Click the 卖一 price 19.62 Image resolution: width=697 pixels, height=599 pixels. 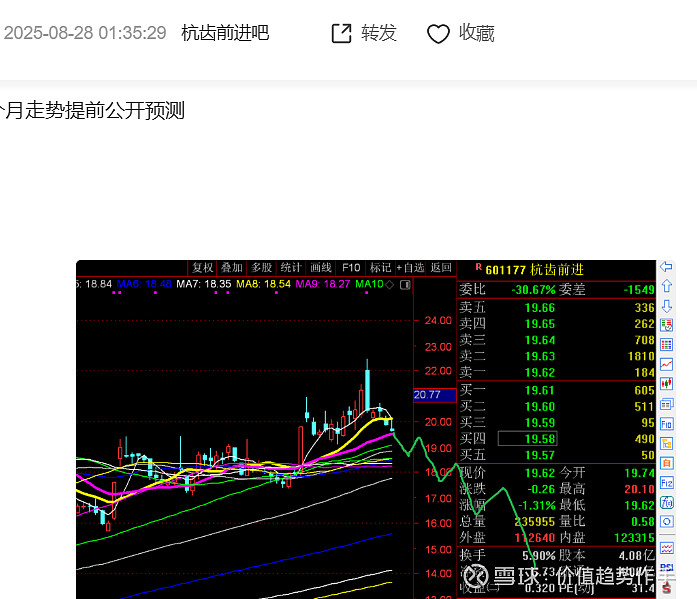click(540, 373)
